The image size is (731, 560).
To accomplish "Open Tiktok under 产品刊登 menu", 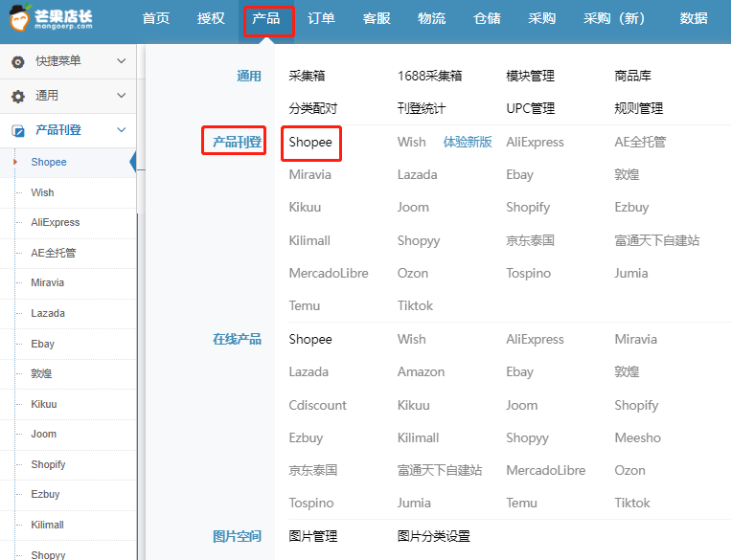I will point(415,306).
